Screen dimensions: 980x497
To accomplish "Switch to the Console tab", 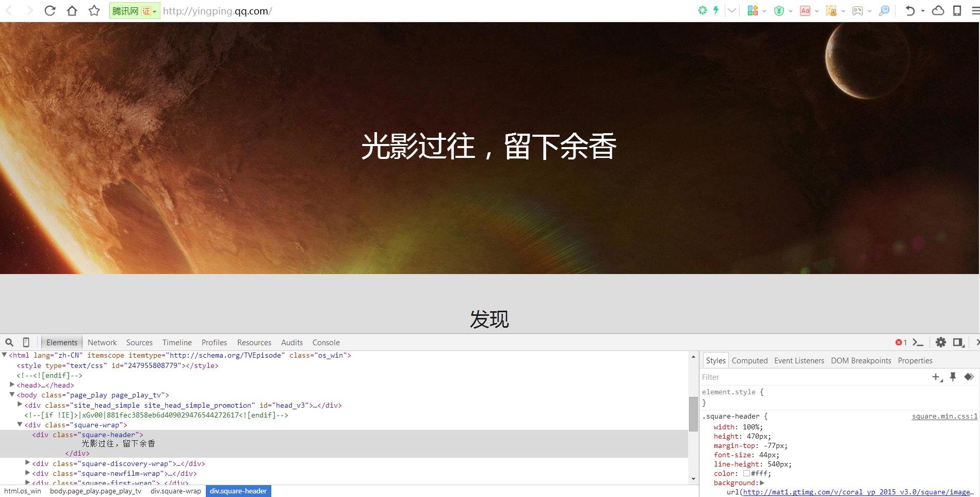I will (326, 343).
